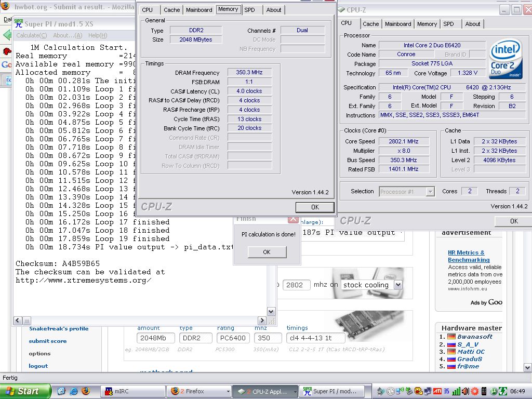The width and height of the screenshot is (532, 399).
Task: Open fr@me in Hardware master list
Action: click(x=468, y=366)
